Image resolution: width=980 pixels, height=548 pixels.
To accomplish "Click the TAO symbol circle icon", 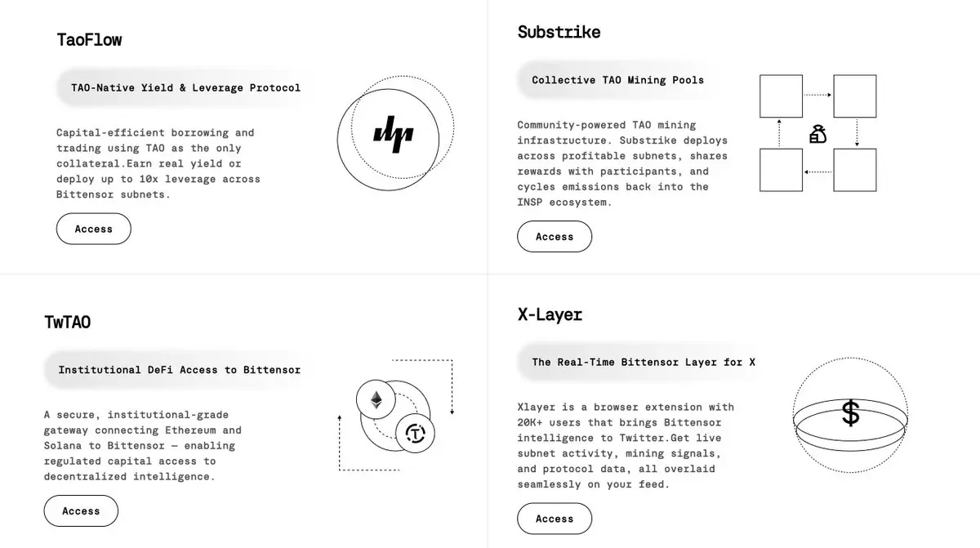I will pos(415,433).
